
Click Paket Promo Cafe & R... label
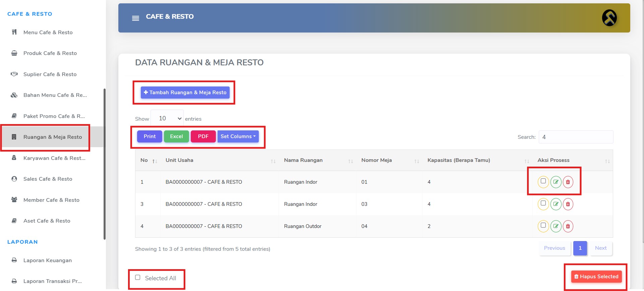(x=54, y=116)
